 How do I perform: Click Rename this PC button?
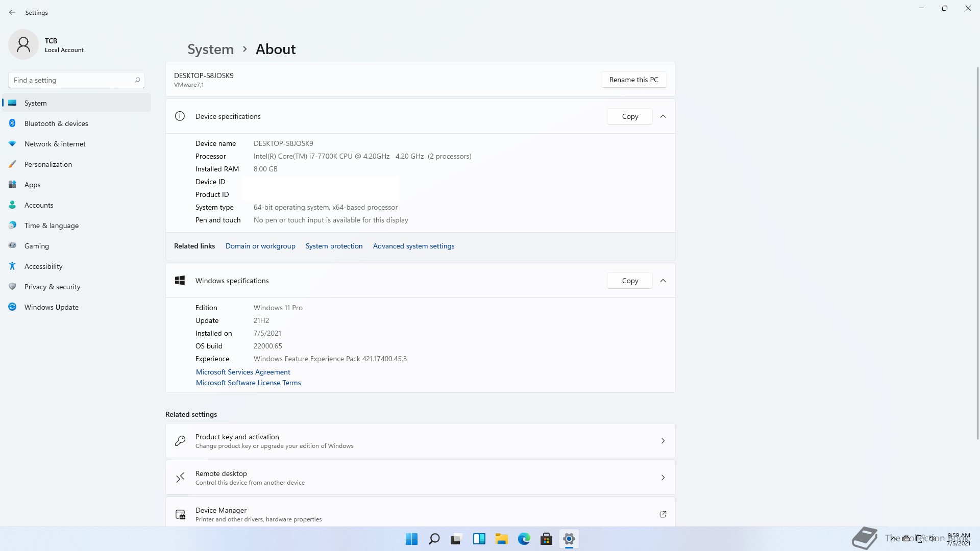(x=633, y=80)
